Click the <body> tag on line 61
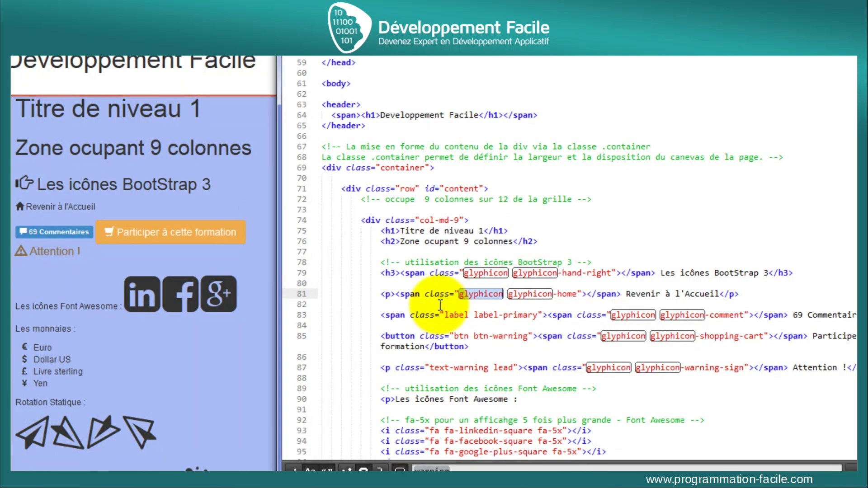Screen dimensions: 868x488 click(336, 84)
